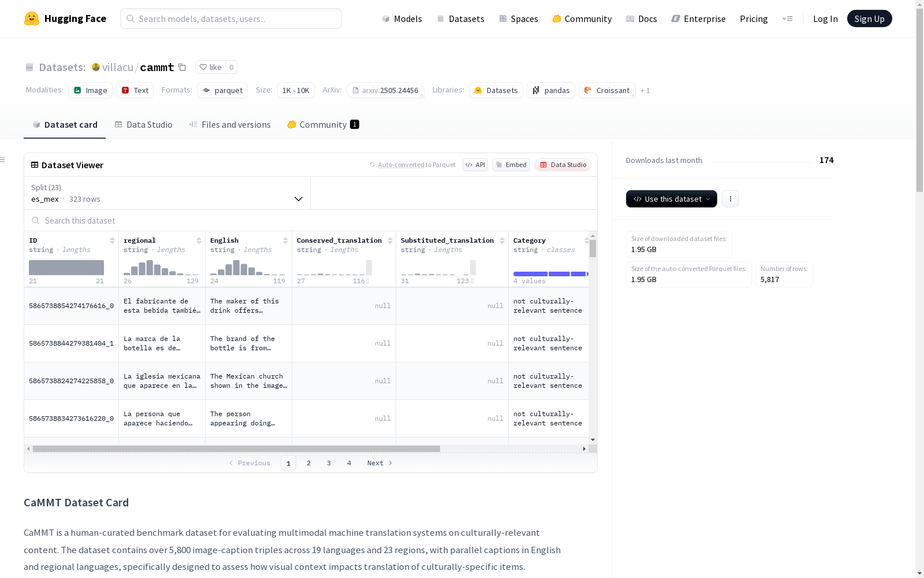This screenshot has height=578, width=924.
Task: Click the Category classes distribution bar
Action: (551, 274)
